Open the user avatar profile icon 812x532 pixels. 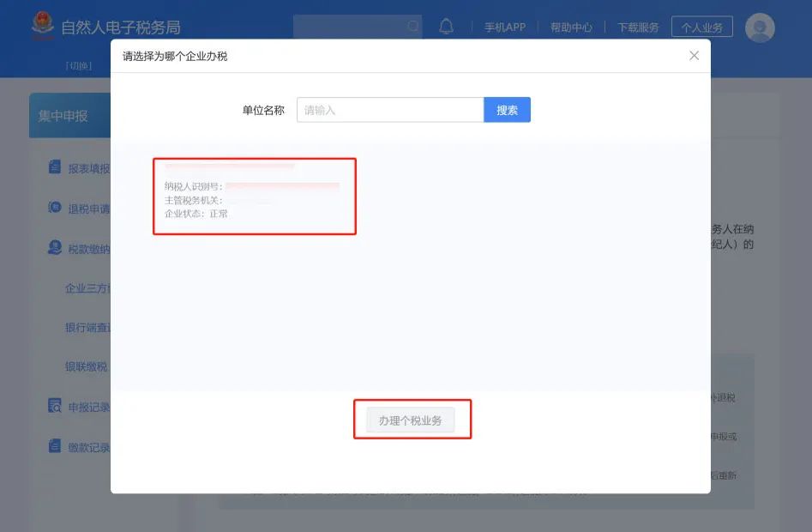pyautogui.click(x=760, y=27)
